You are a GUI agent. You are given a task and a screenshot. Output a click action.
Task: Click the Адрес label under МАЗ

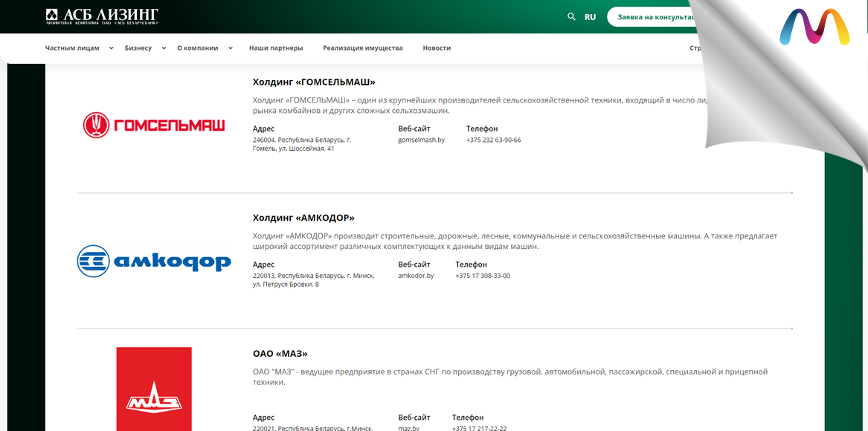(x=263, y=418)
